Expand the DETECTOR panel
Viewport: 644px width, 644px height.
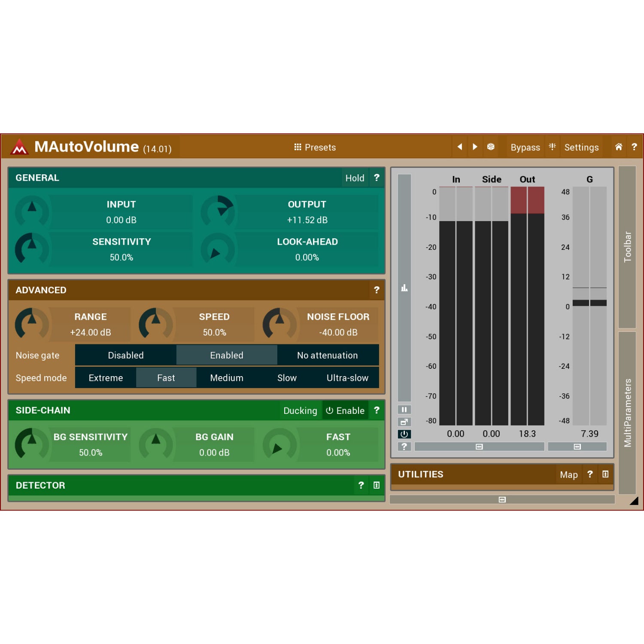[x=377, y=485]
